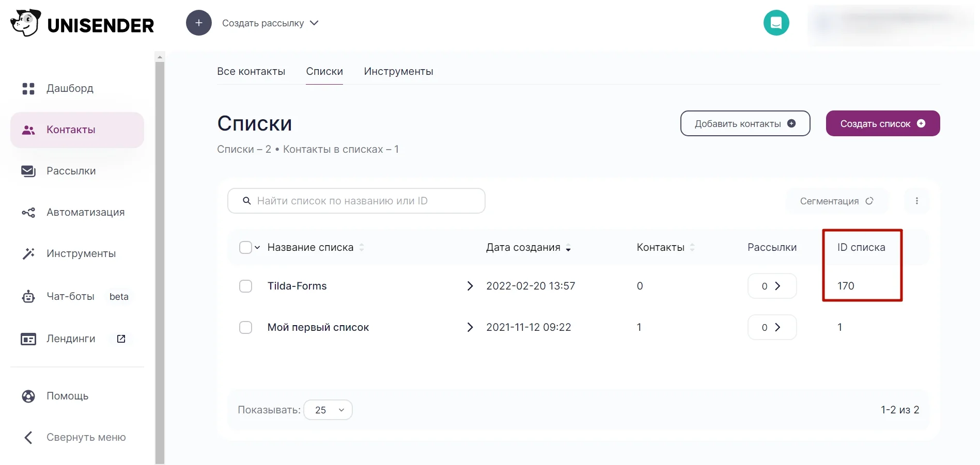Click the beta badge next to Чат-боты
Screen dimensions: 980x465
click(x=119, y=296)
